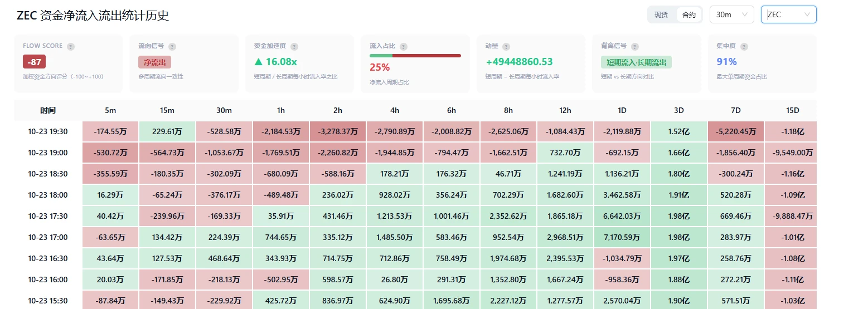This screenshot has height=309, width=868.
Task: Switch to 合约 market toggle
Action: [x=689, y=15]
